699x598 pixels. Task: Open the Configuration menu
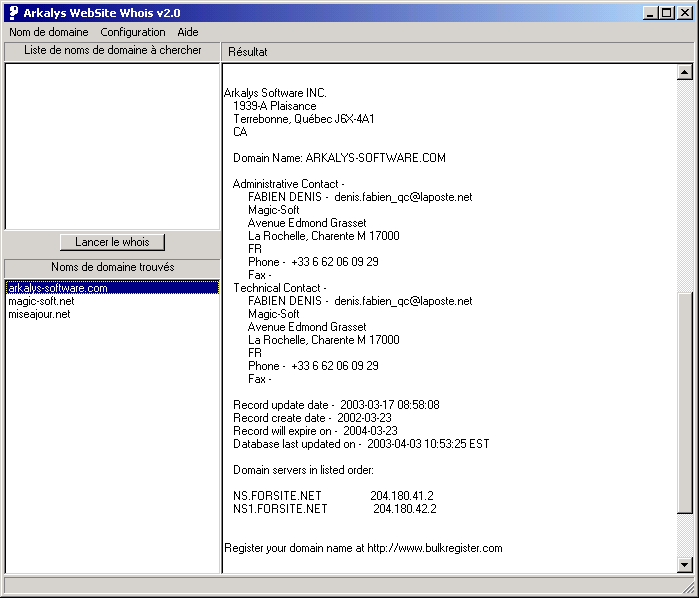(132, 32)
